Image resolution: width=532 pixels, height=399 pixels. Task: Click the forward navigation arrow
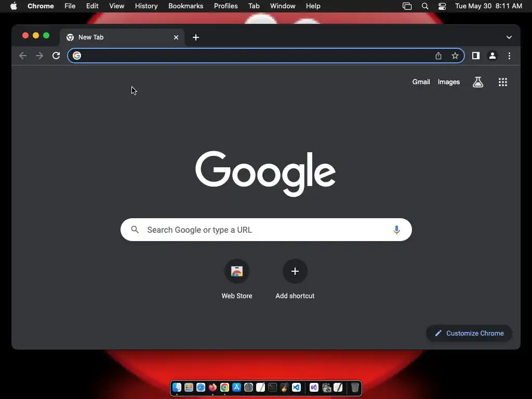(x=39, y=56)
